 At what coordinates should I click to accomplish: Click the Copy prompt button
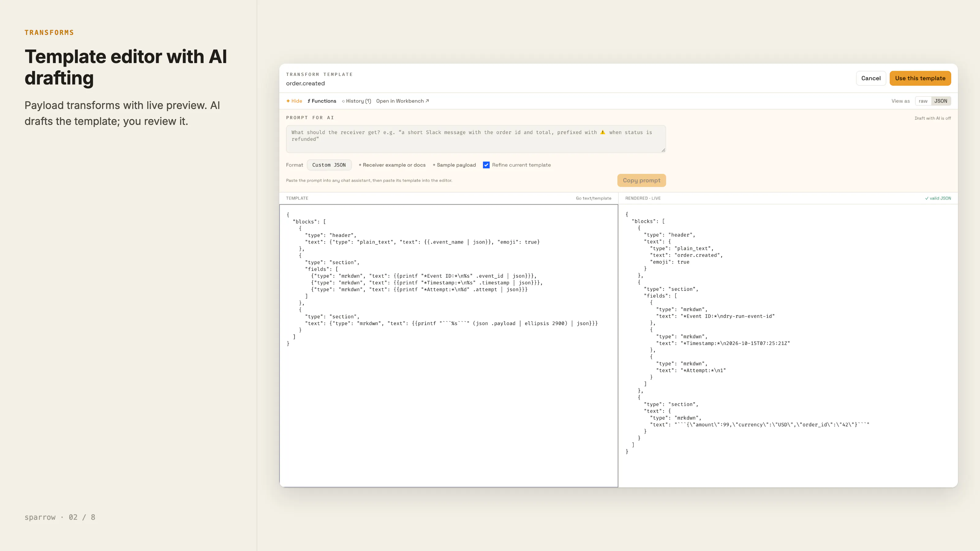[x=641, y=180]
